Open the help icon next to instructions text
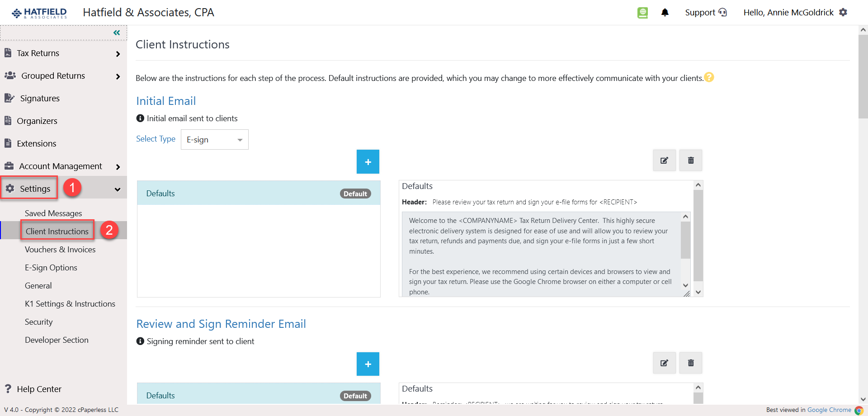 pos(710,77)
